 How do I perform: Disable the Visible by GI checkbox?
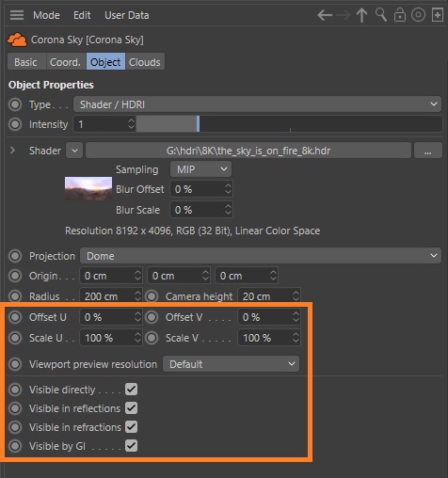[x=131, y=446]
